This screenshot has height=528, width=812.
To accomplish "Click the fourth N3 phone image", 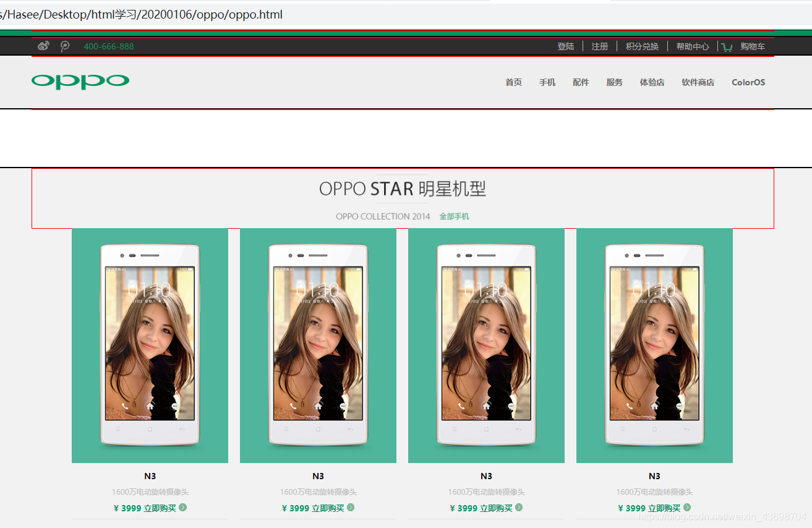I will point(654,346).
